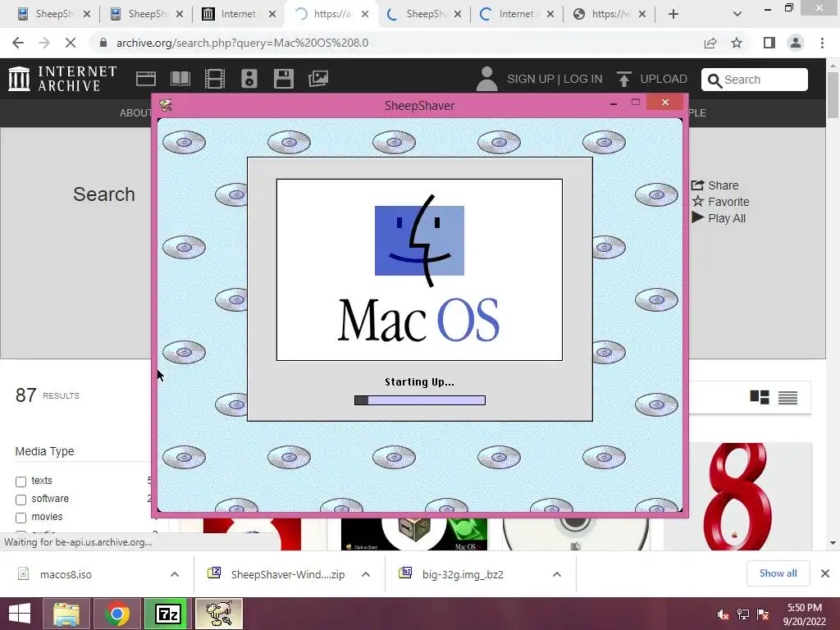Screen dimensions: 840x630
Task: Click Play All on the search page
Action: tap(719, 218)
